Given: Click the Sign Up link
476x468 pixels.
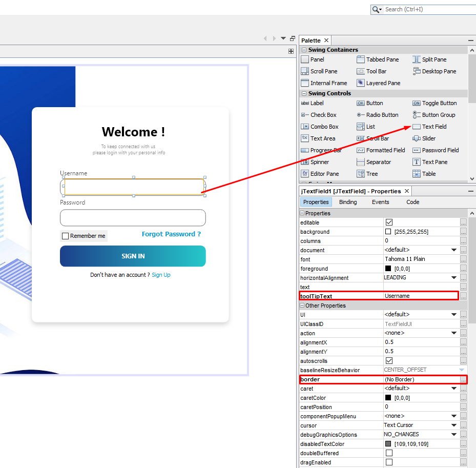Looking at the screenshot, I should tap(161, 275).
